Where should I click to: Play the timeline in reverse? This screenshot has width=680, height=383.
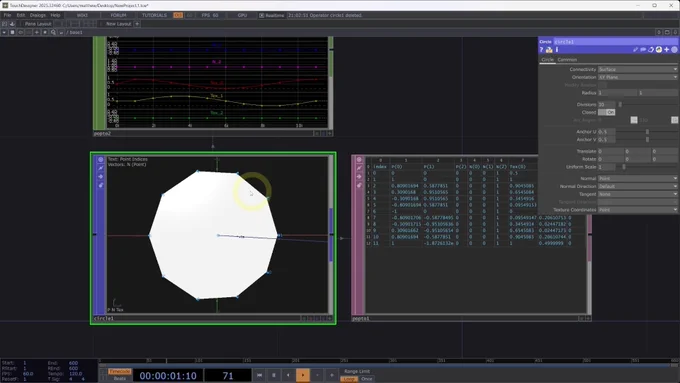[288, 375]
